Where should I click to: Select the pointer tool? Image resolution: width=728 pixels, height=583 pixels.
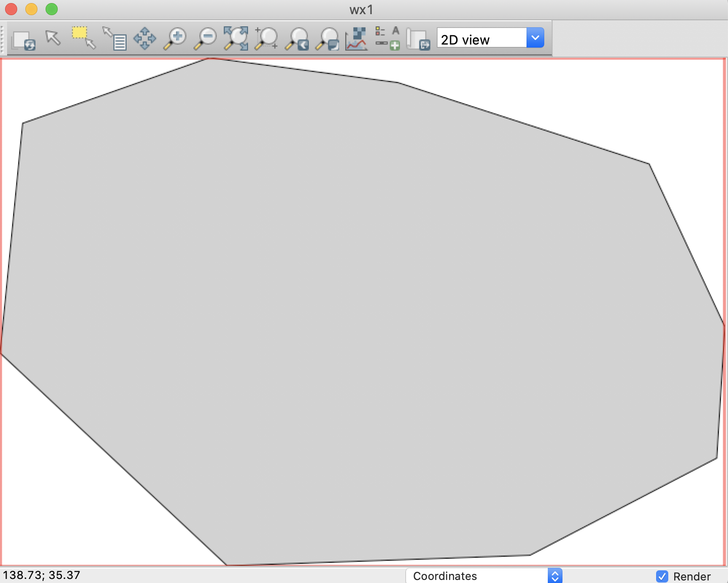pos(53,38)
